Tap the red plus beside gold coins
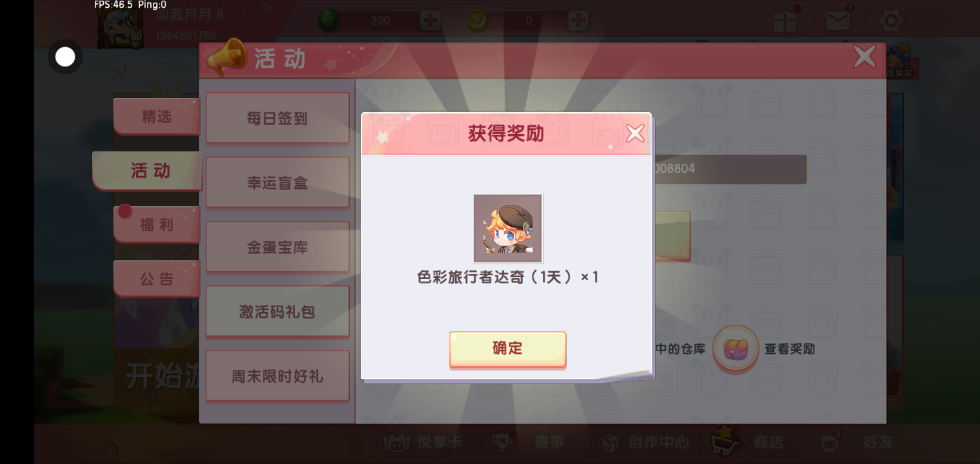The width and height of the screenshot is (980, 464). tap(579, 21)
